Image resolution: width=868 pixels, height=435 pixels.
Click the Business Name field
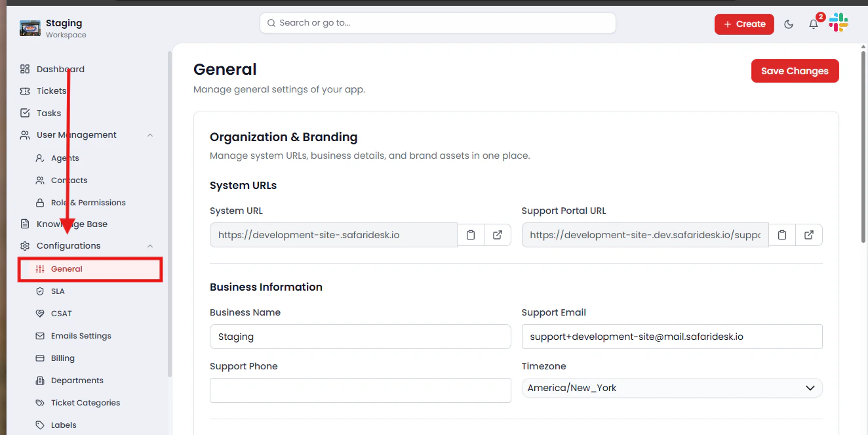click(360, 337)
